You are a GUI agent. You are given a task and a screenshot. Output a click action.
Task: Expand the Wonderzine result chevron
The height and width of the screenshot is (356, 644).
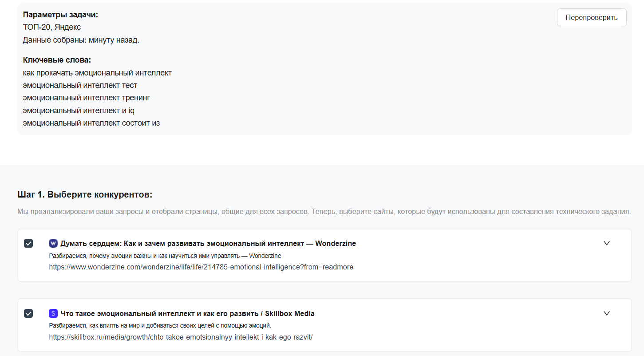607,243
